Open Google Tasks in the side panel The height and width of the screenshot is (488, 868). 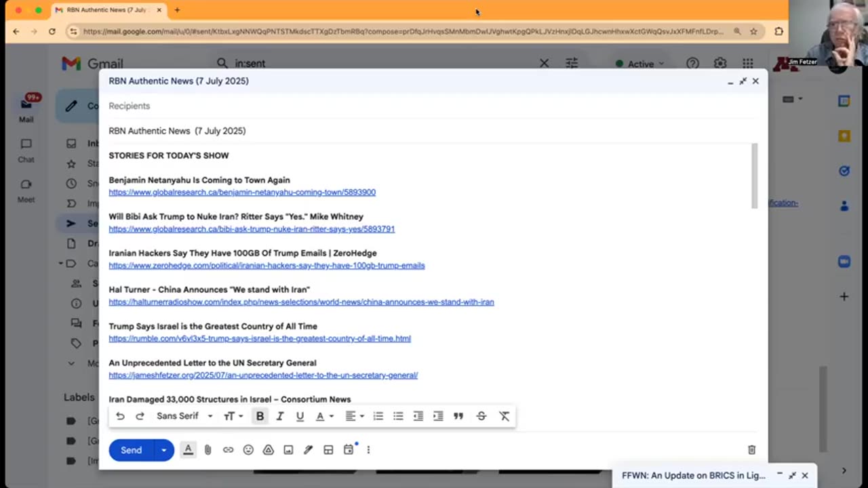pos(844,171)
